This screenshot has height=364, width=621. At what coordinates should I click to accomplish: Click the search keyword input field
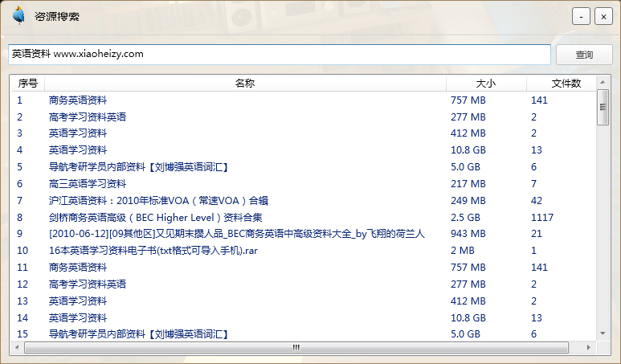coord(279,55)
